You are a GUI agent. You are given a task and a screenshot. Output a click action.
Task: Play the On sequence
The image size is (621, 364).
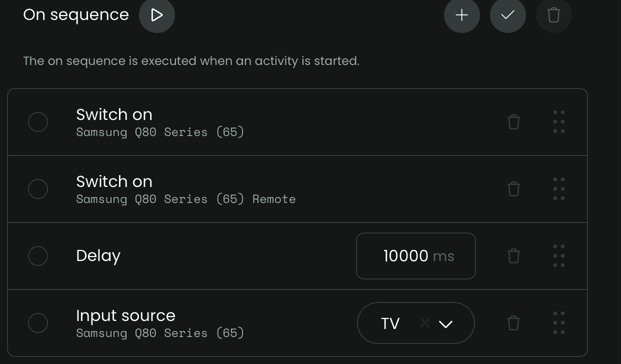click(157, 15)
